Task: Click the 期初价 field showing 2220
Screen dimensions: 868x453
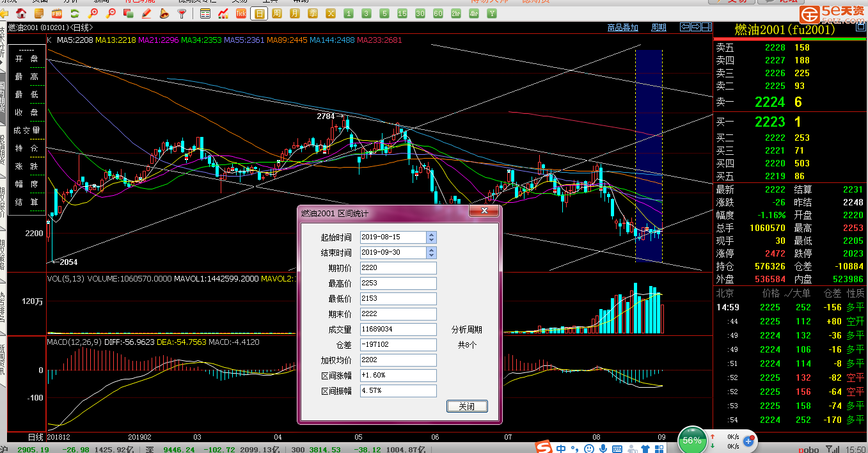Action: (398, 268)
